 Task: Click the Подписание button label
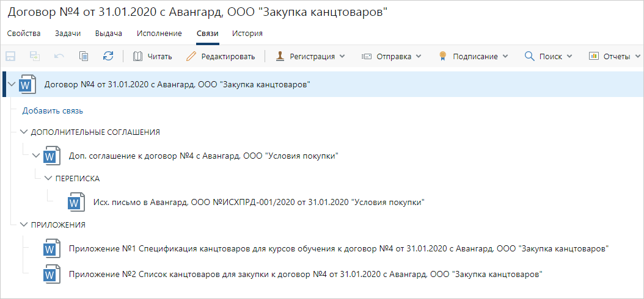475,57
